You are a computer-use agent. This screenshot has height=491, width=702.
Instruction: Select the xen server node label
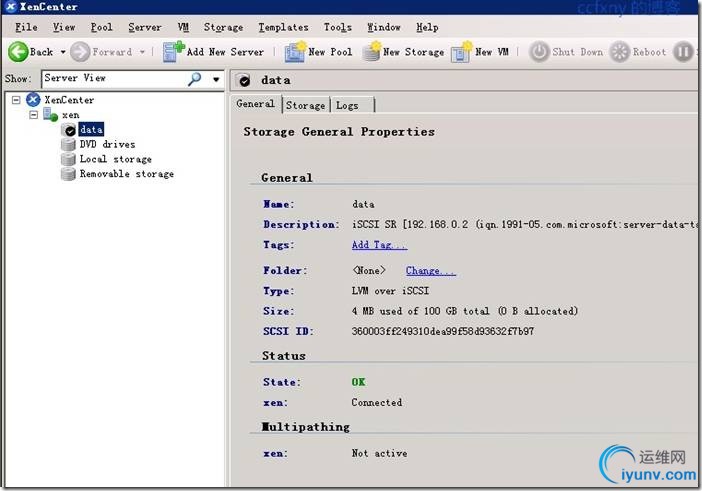coord(71,115)
